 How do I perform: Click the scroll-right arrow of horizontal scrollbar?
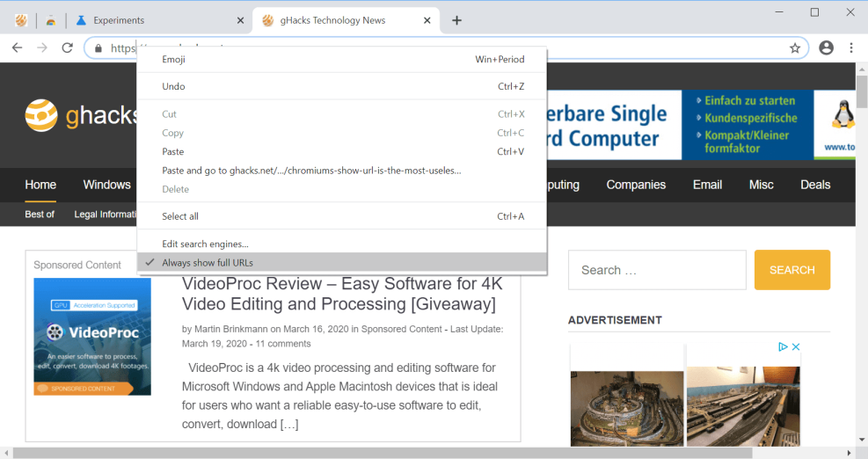(x=850, y=453)
